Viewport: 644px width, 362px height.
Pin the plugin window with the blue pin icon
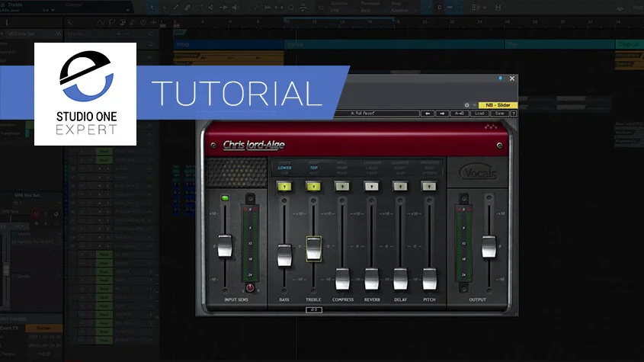pos(500,78)
